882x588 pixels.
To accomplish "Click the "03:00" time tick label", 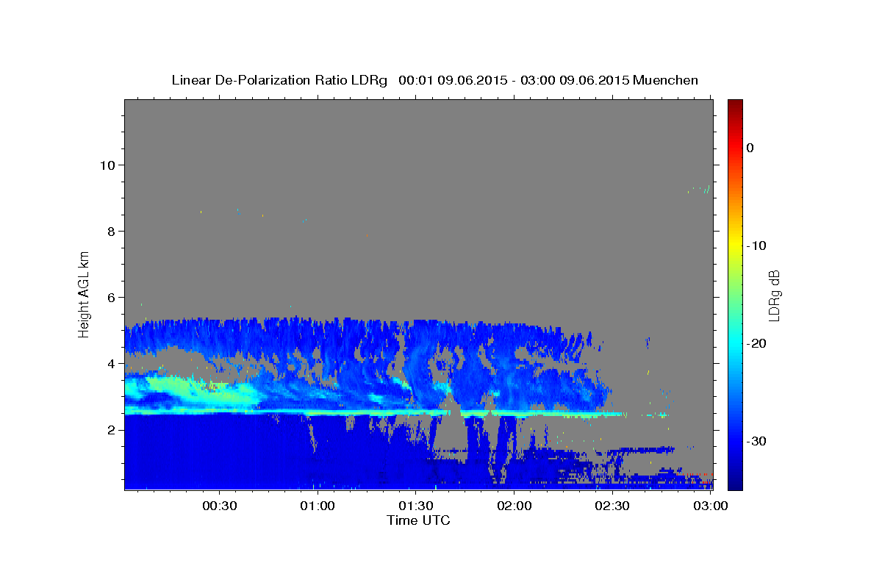I will (710, 506).
